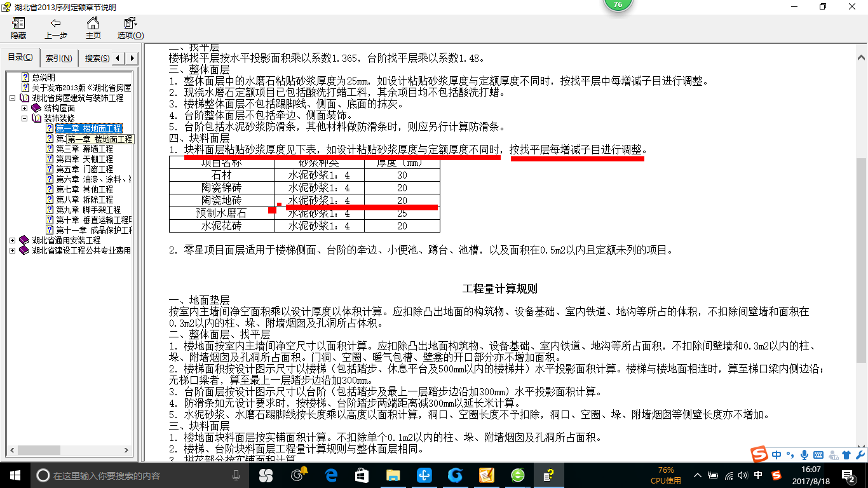Viewport: 868px width, 488px height.
Task: Open 第四章 天棚工程 topic
Action: (85, 159)
